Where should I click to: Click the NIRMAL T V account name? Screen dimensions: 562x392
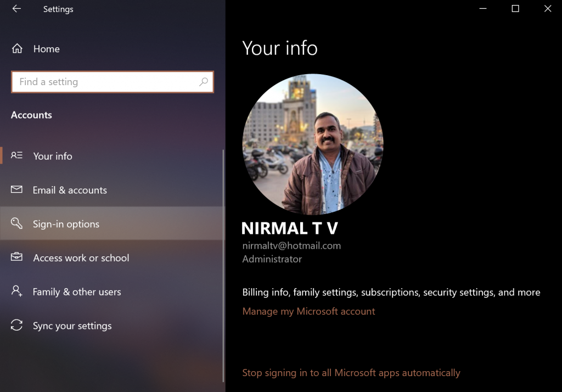click(x=290, y=228)
